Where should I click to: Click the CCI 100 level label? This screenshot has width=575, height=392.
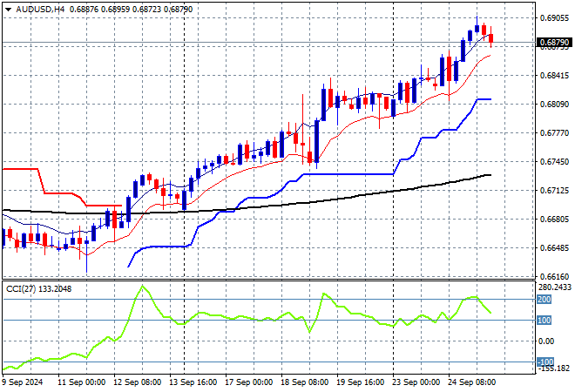545,321
